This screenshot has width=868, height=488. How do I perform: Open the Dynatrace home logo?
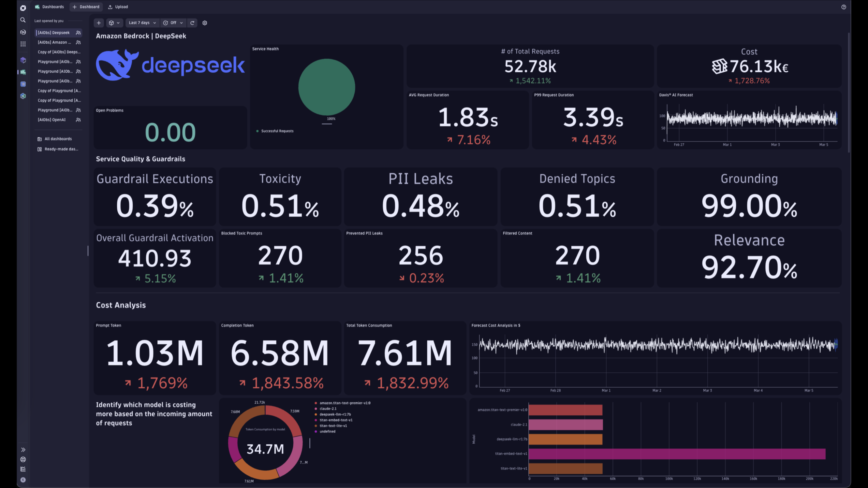point(23,8)
